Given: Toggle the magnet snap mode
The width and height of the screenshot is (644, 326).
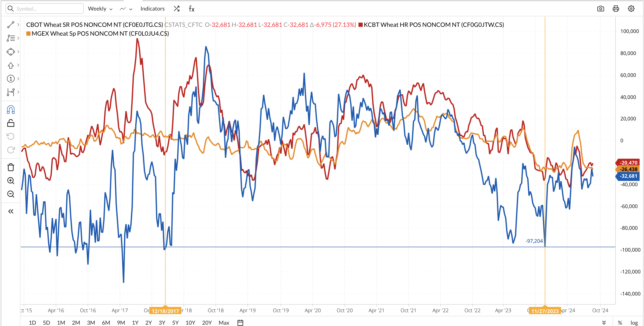Looking at the screenshot, I should pyautogui.click(x=11, y=109).
